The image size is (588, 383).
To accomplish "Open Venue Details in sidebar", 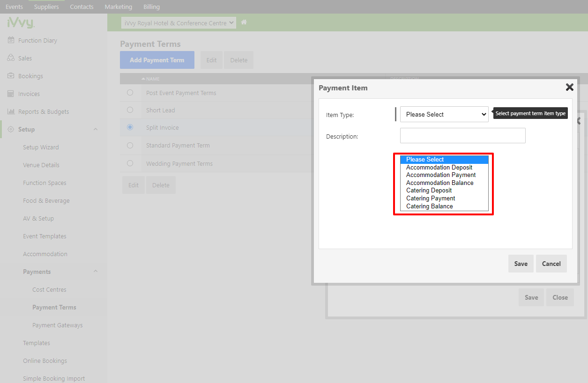I will (41, 165).
